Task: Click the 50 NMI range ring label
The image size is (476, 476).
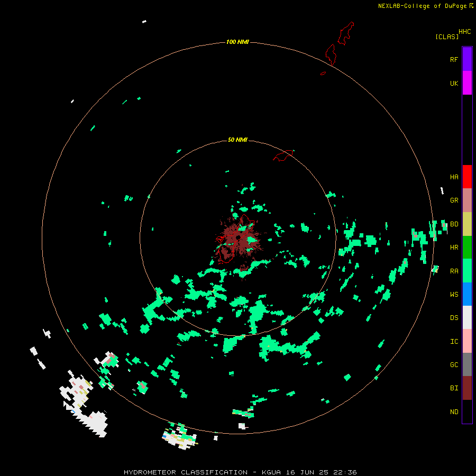Action: pyautogui.click(x=237, y=140)
